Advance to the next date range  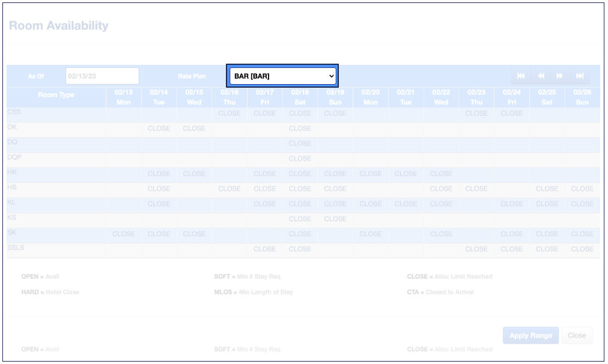(560, 76)
